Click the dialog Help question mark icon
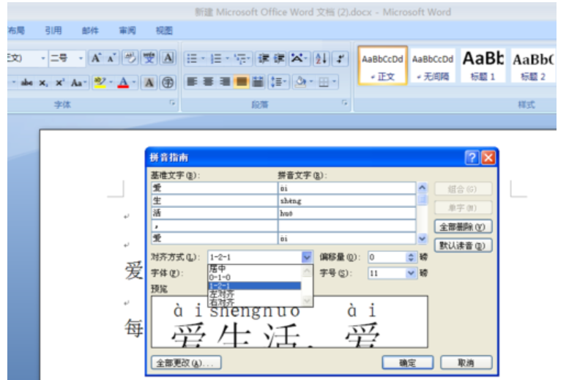Image resolution: width=588 pixels, height=380 pixels. pyautogui.click(x=472, y=157)
